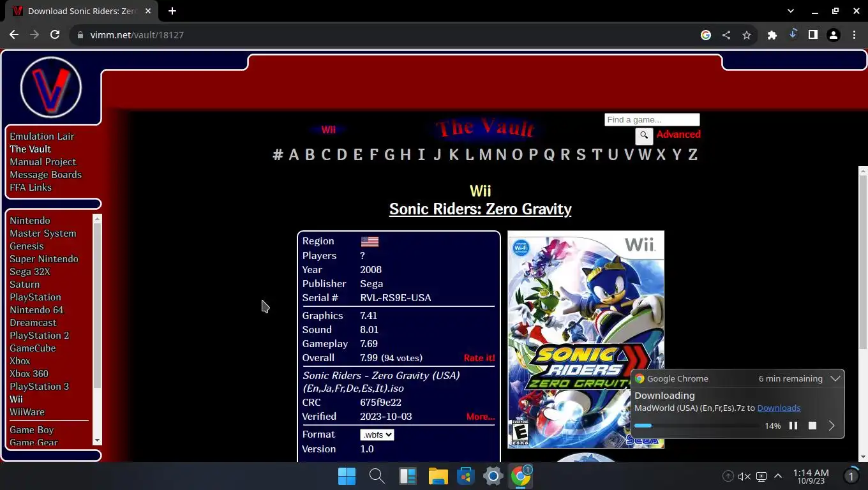Click the Find a game search field
Screen dimensions: 868x490
pyautogui.click(x=652, y=120)
